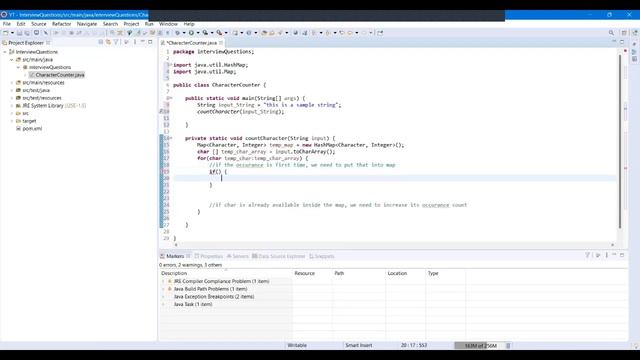Switch to the Servers tab
Viewport: 640px width, 360px height.
click(238, 256)
